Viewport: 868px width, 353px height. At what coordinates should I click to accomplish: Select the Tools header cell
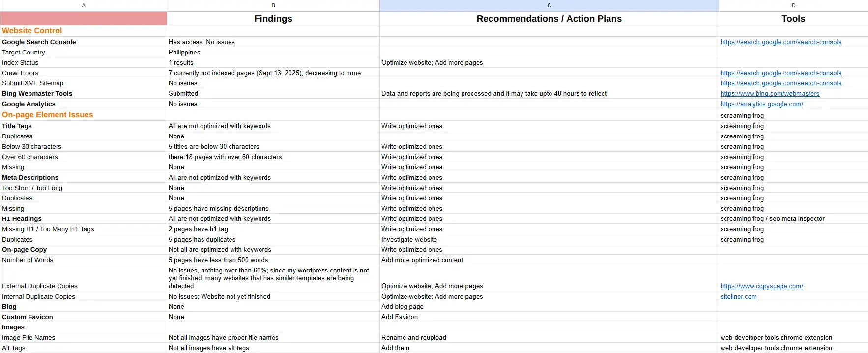793,19
